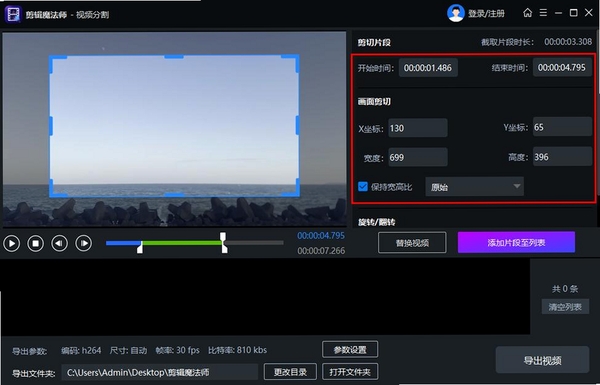Click the 导出视频 button
This screenshot has height=385, width=600.
pyautogui.click(x=542, y=360)
